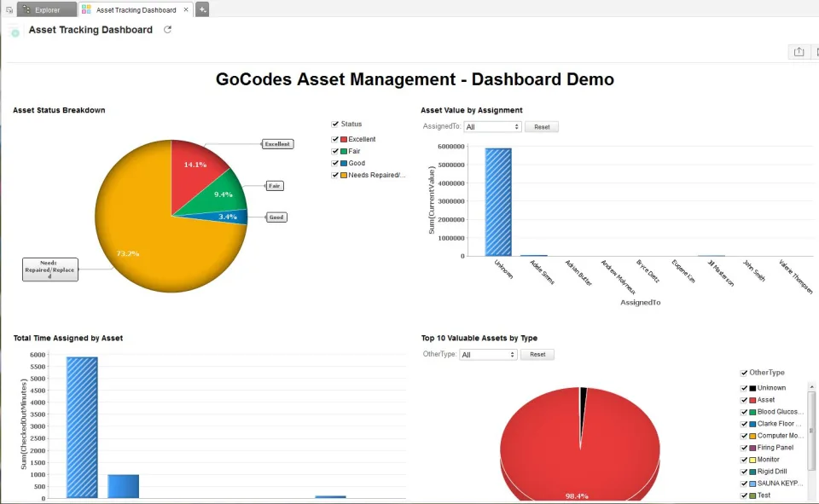
Task: Toggle the OtherType legend master checkbox
Action: tap(744, 373)
